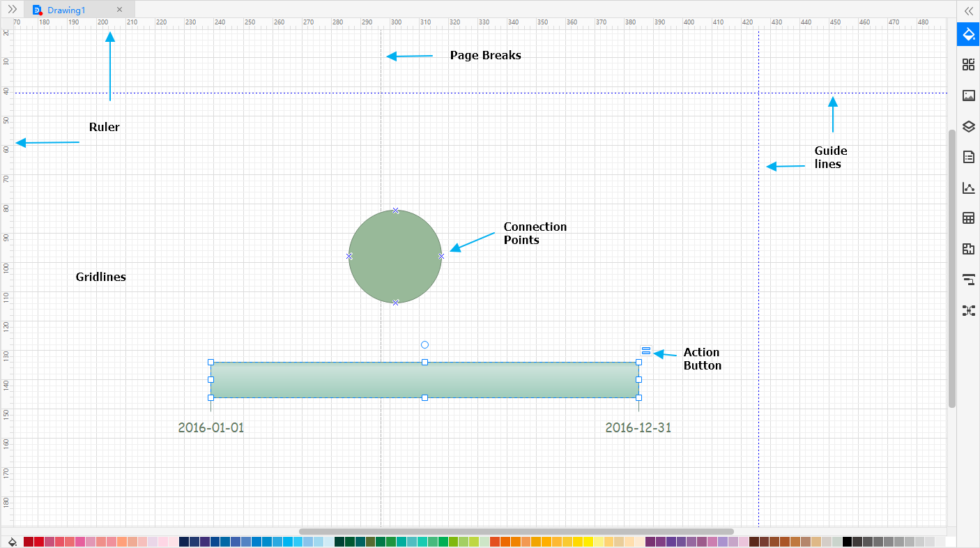The width and height of the screenshot is (980, 548).
Task: Open the page document panel icon
Action: tap(968, 157)
